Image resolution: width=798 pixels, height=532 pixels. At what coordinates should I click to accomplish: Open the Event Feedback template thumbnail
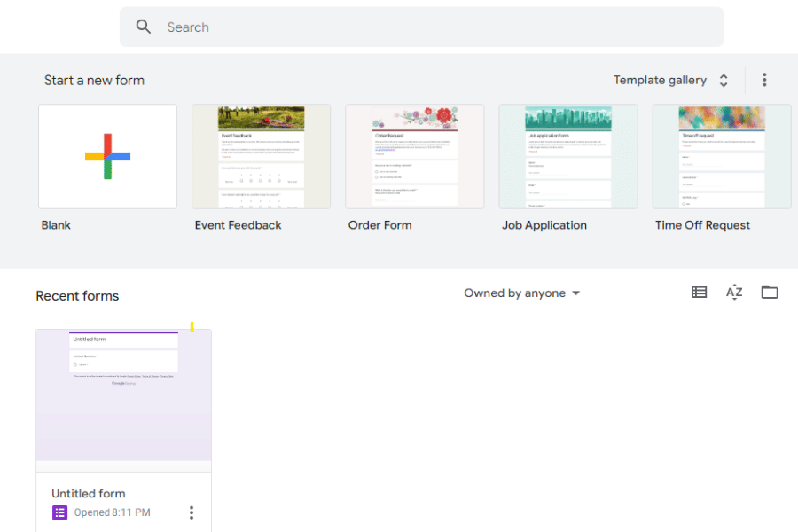(x=261, y=157)
